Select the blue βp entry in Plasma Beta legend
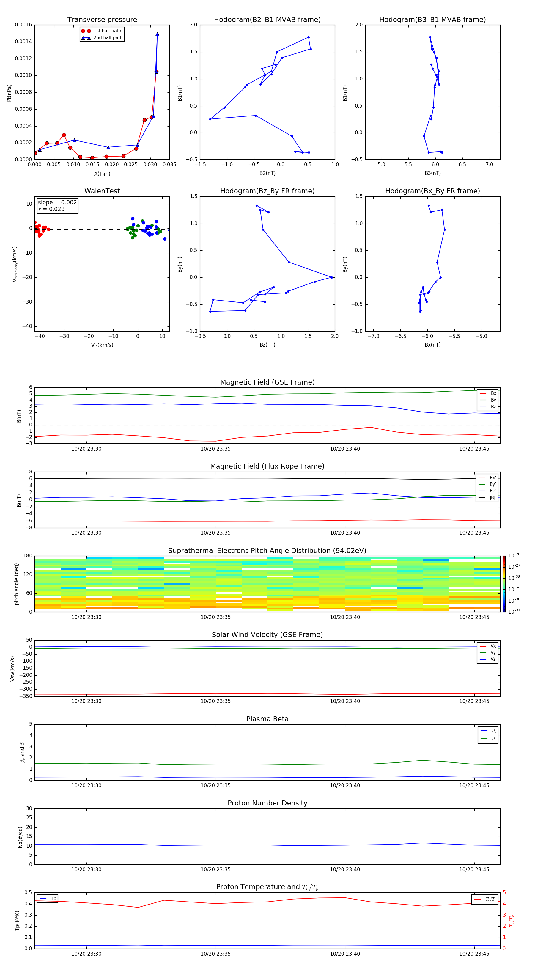 tap(488, 731)
